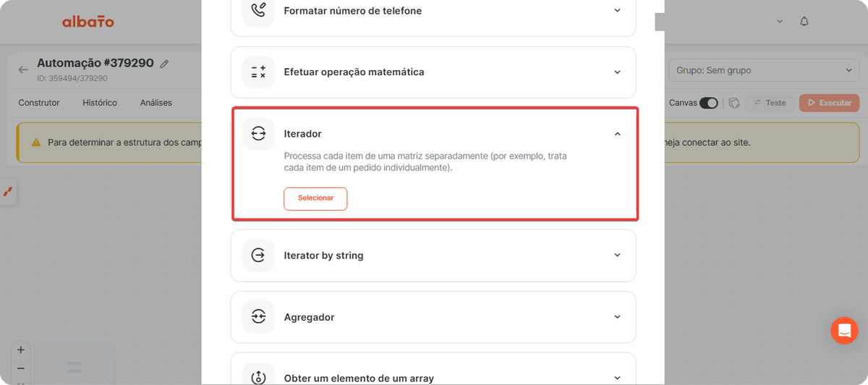The height and width of the screenshot is (385, 868).
Task: Open the orange chat support bubble
Action: (x=844, y=331)
